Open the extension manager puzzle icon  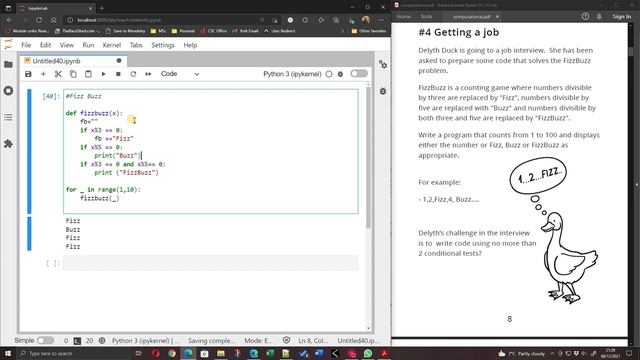[8, 144]
